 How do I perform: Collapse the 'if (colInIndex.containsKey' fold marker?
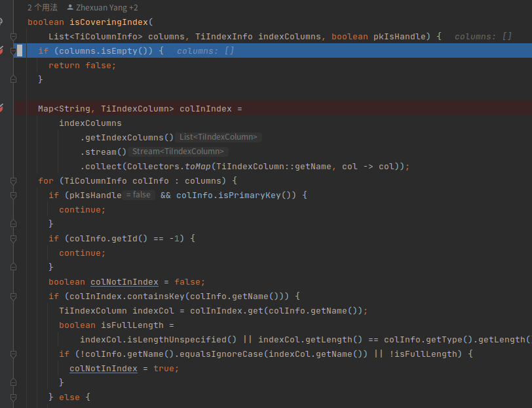point(13,296)
